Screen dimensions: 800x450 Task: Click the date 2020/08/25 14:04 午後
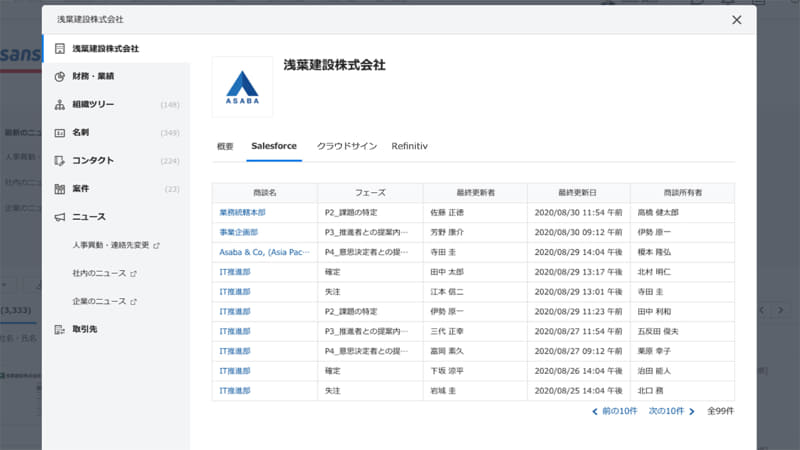pyautogui.click(x=579, y=391)
